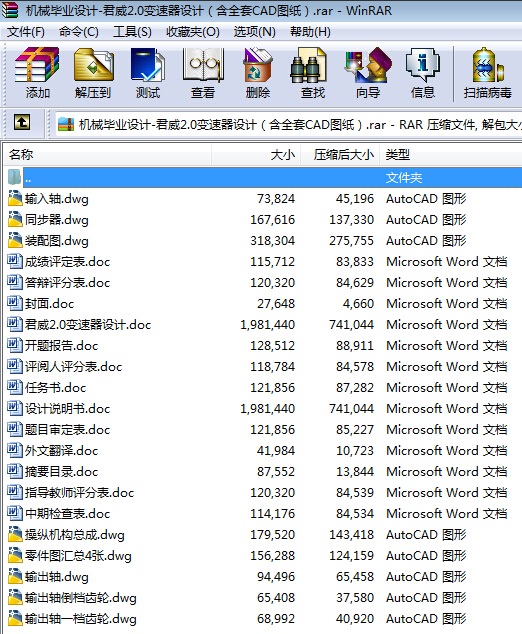The width and height of the screenshot is (522, 634).
Task: Open the 工具(S) menu
Action: pyautogui.click(x=132, y=32)
